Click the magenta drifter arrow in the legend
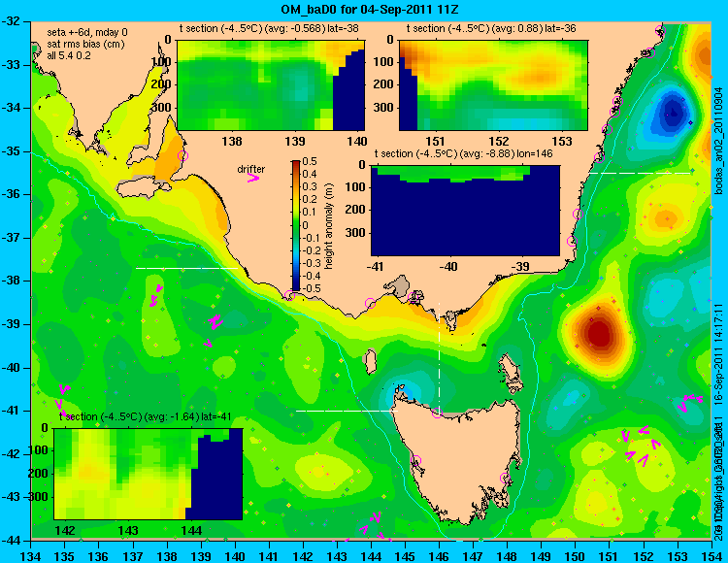Screen dimensions: 728x563 [253, 178]
